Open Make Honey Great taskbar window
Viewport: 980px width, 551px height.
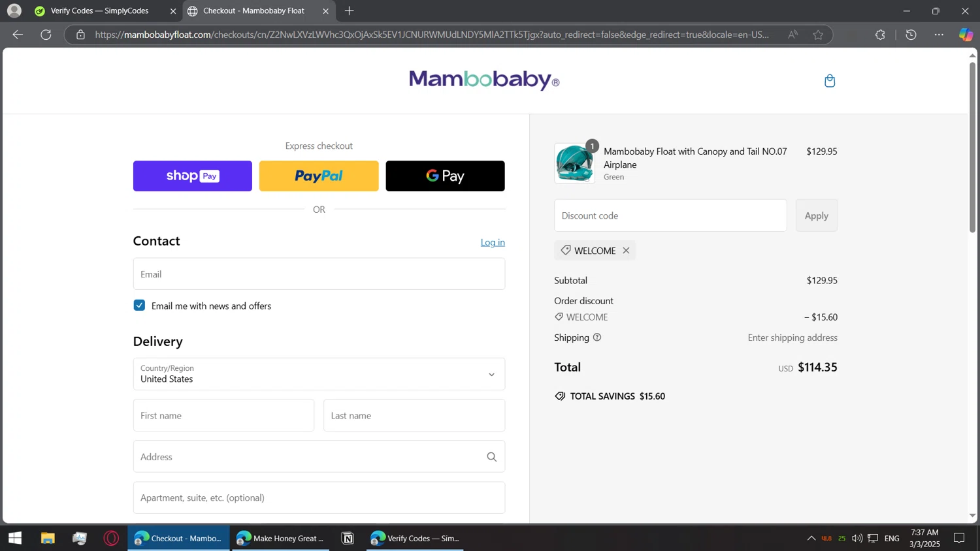(281, 538)
